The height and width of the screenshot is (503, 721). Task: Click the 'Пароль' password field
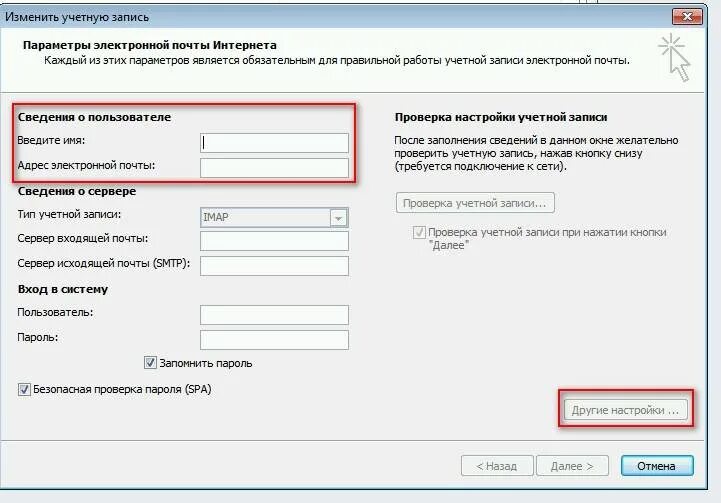click(x=274, y=340)
